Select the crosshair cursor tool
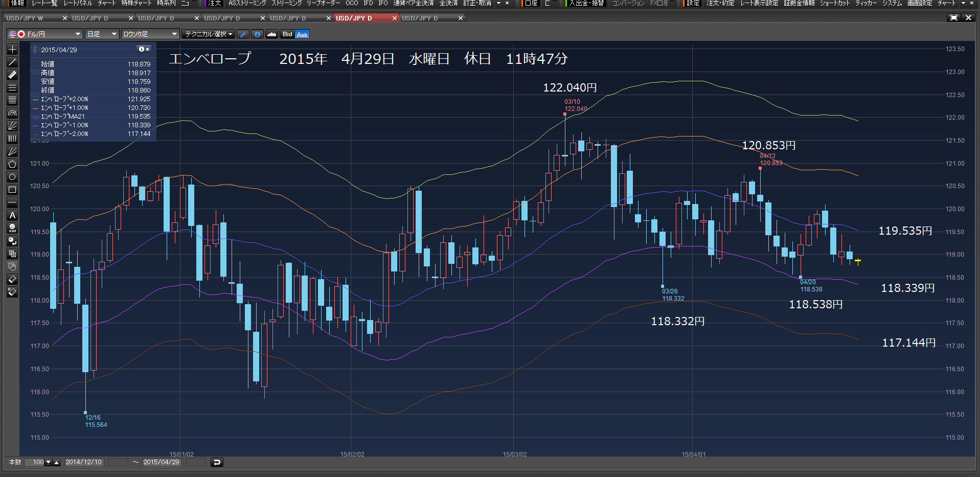980x477 pixels. coord(12,49)
